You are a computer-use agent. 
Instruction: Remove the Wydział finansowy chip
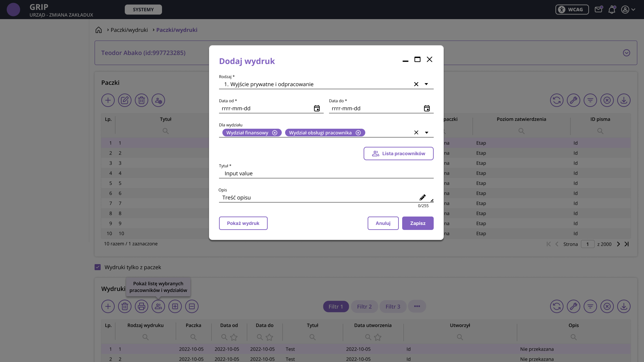coord(275,133)
